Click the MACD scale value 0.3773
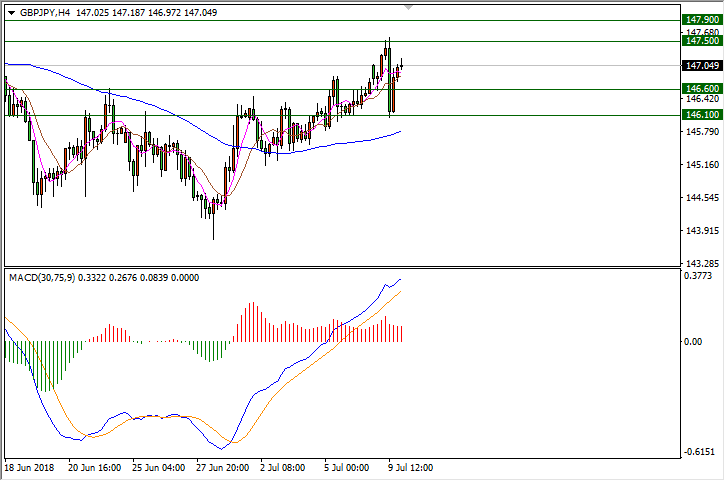 coord(699,276)
